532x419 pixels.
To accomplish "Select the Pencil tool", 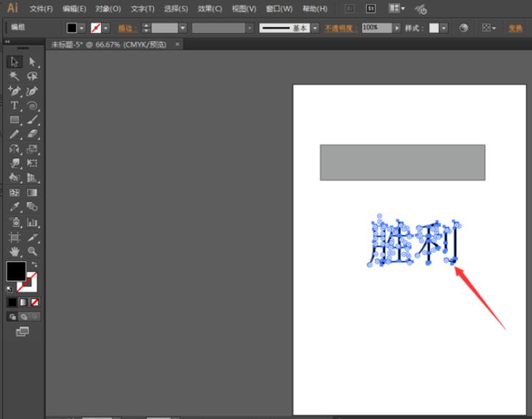I will 14,134.
